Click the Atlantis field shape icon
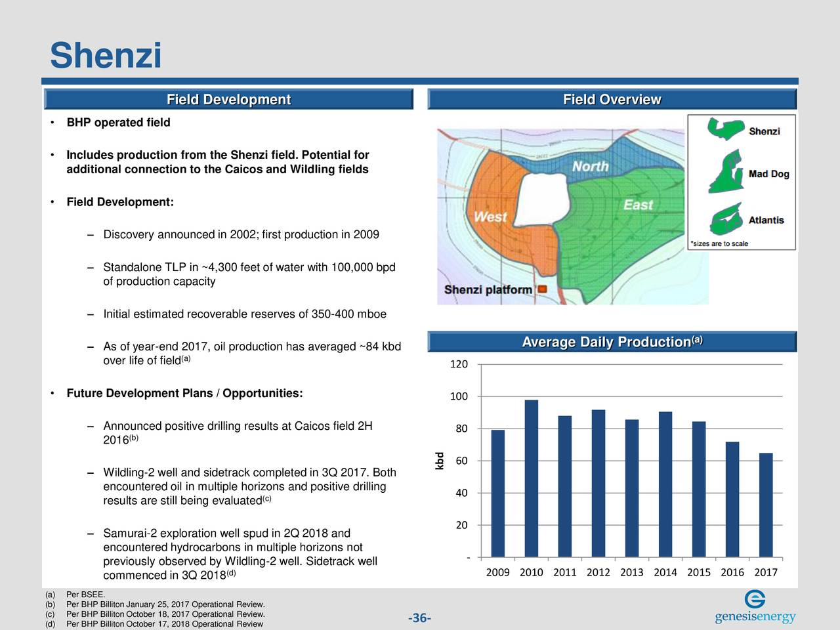The image size is (840, 630). coord(726,220)
